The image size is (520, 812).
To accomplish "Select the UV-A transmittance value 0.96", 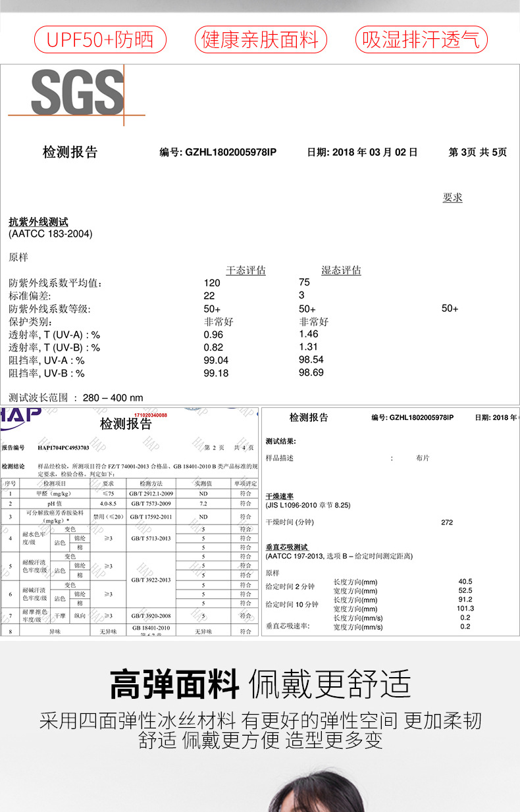I will [x=213, y=334].
